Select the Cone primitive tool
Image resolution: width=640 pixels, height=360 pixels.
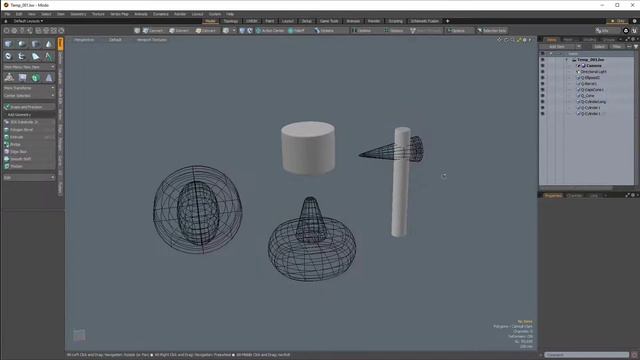click(x=49, y=44)
